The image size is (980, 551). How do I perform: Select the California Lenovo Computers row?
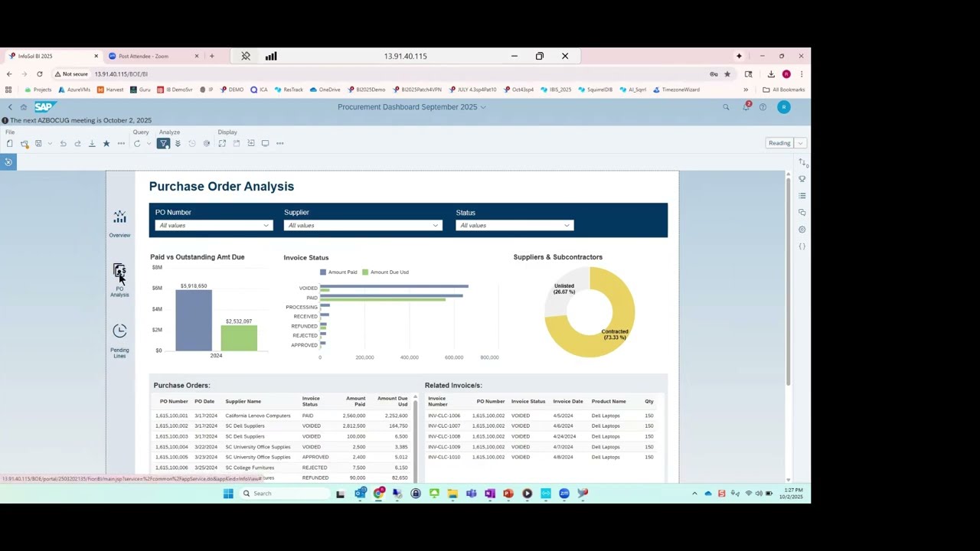coord(282,416)
